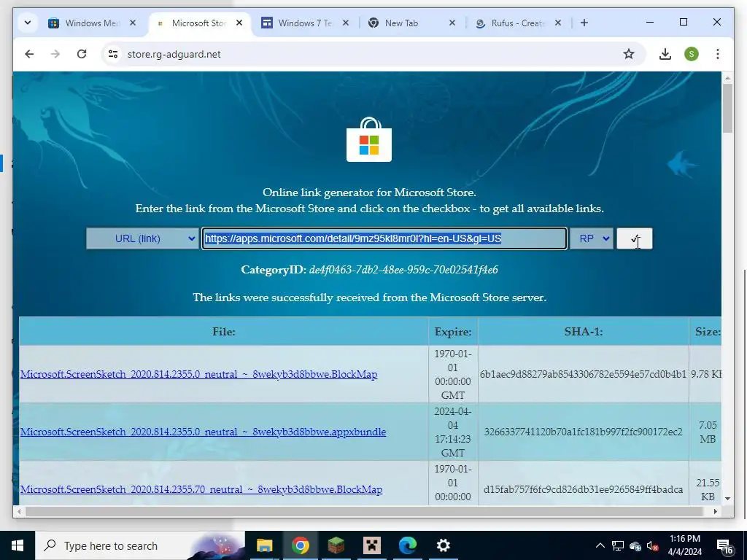Click the horizontal scrollbar left arrow

pyautogui.click(x=18, y=511)
